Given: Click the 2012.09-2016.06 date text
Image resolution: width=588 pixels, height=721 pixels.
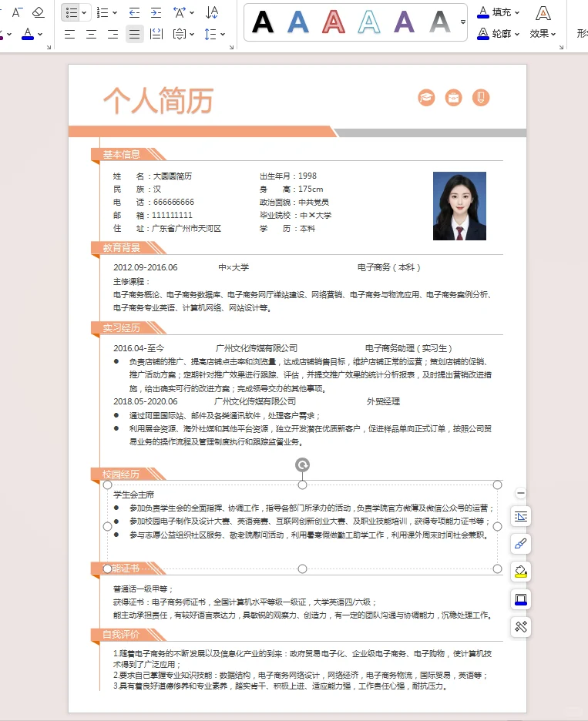Looking at the screenshot, I should [146, 267].
